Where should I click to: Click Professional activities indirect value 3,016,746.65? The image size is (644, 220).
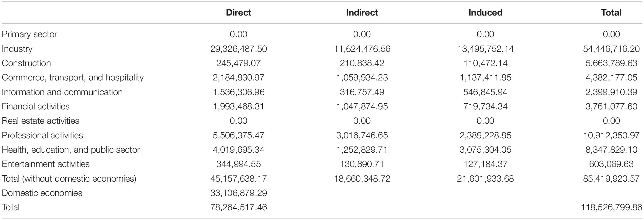[x=362, y=135]
